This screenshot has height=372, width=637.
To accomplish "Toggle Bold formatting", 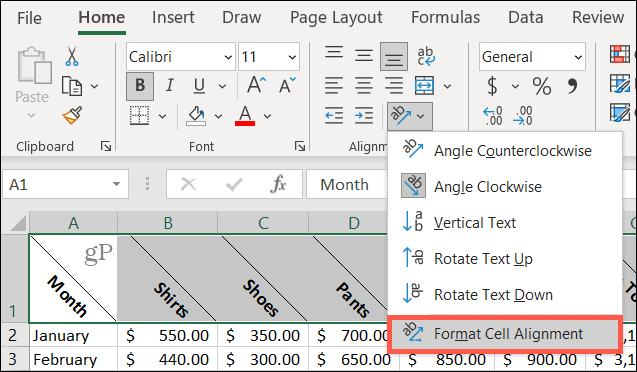I will pyautogui.click(x=140, y=86).
